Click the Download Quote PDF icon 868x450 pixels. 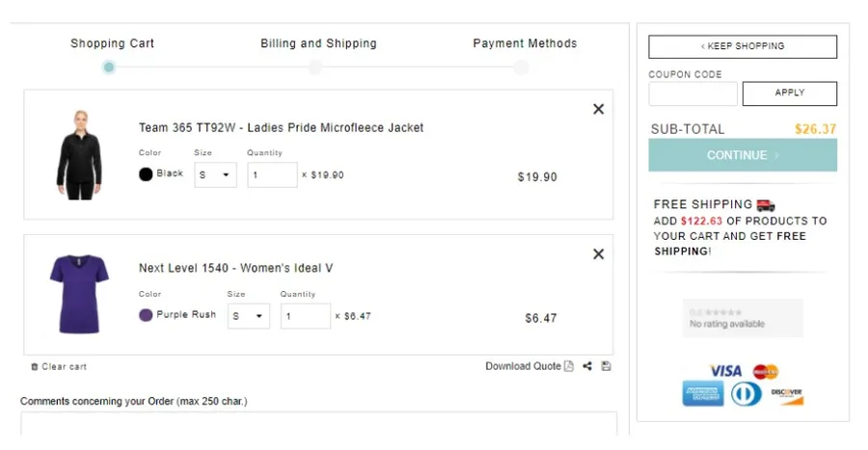[569, 366]
